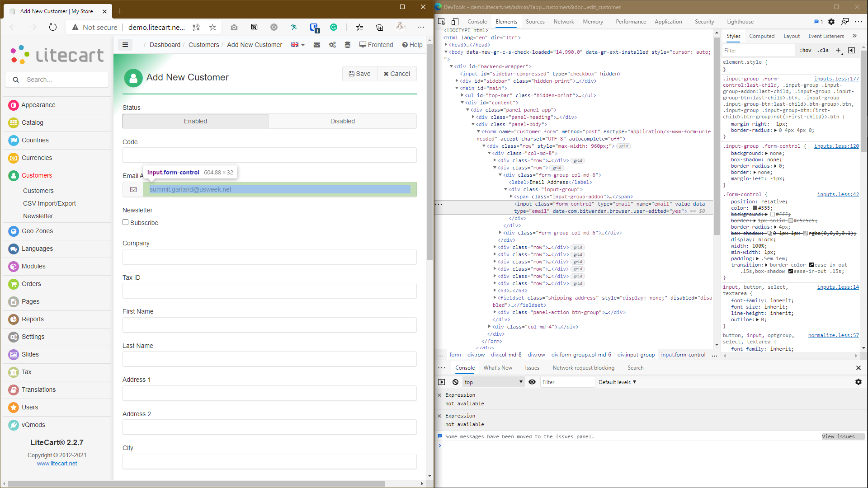Save the new customer

pyautogui.click(x=360, y=74)
